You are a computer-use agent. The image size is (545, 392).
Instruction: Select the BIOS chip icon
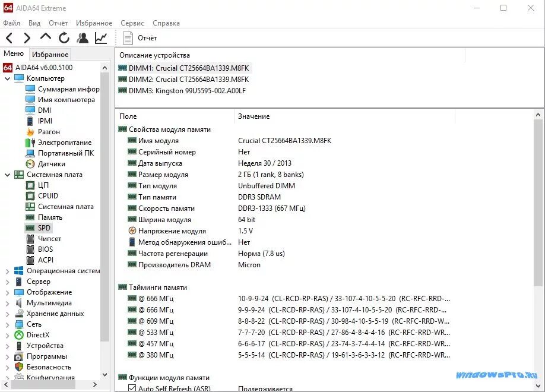(x=30, y=249)
